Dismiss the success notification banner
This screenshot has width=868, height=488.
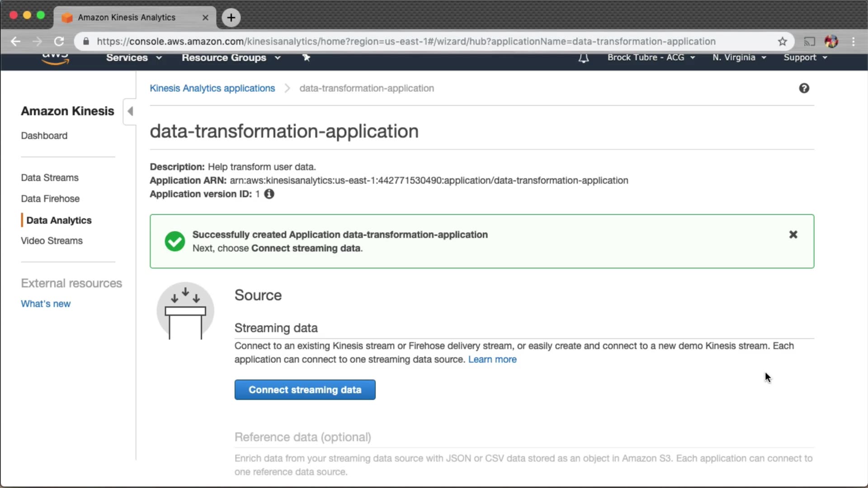coord(793,235)
